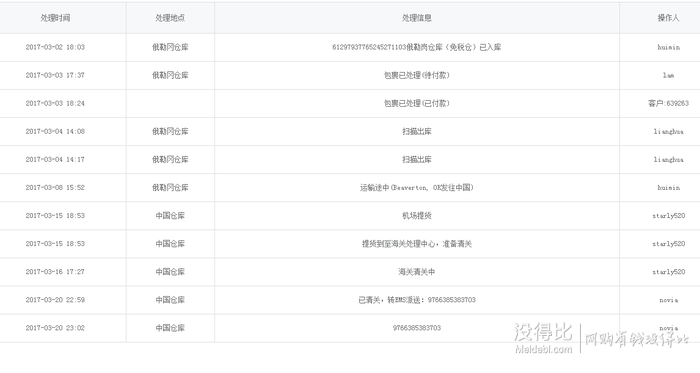Click the 已清关，转EMS派送 message

pos(417,300)
